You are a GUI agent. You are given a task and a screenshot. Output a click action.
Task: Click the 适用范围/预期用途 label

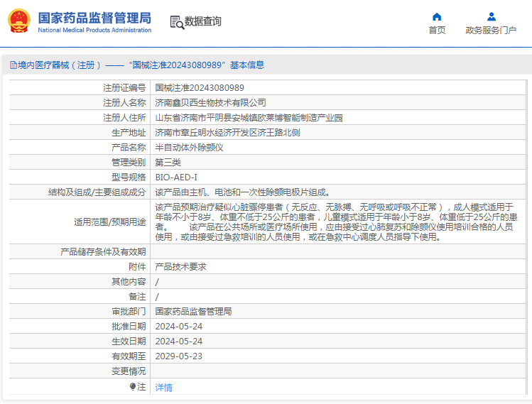pyautogui.click(x=110, y=222)
